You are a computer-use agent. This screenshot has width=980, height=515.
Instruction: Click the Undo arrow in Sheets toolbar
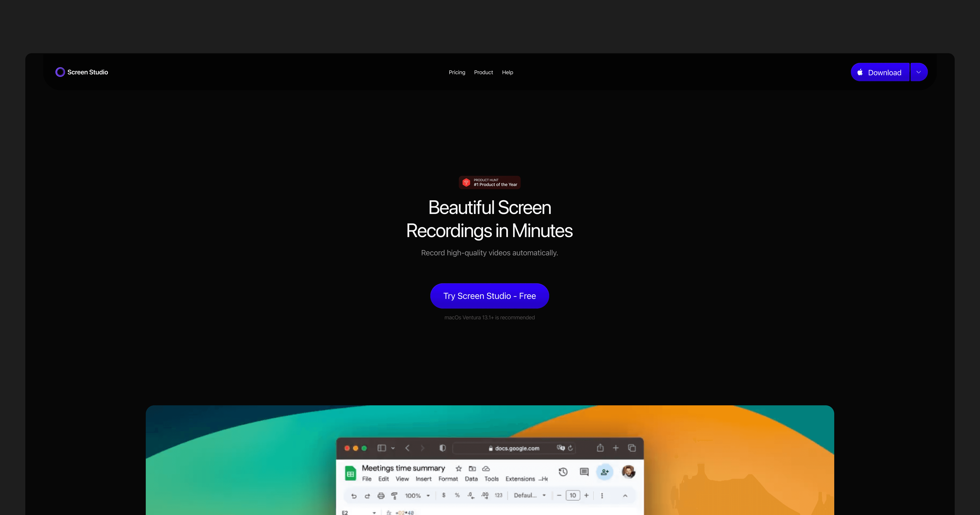(x=354, y=496)
